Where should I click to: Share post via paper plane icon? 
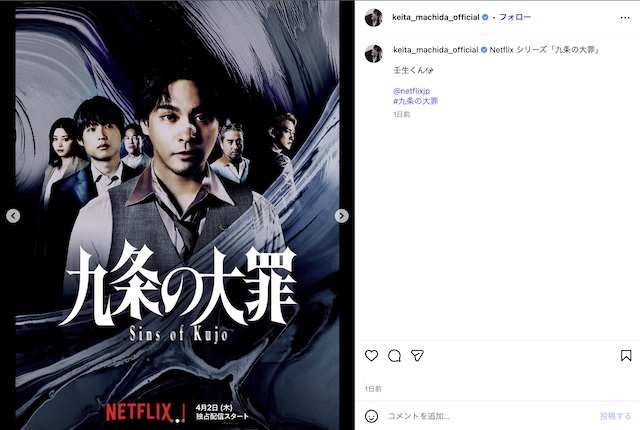[x=417, y=356]
